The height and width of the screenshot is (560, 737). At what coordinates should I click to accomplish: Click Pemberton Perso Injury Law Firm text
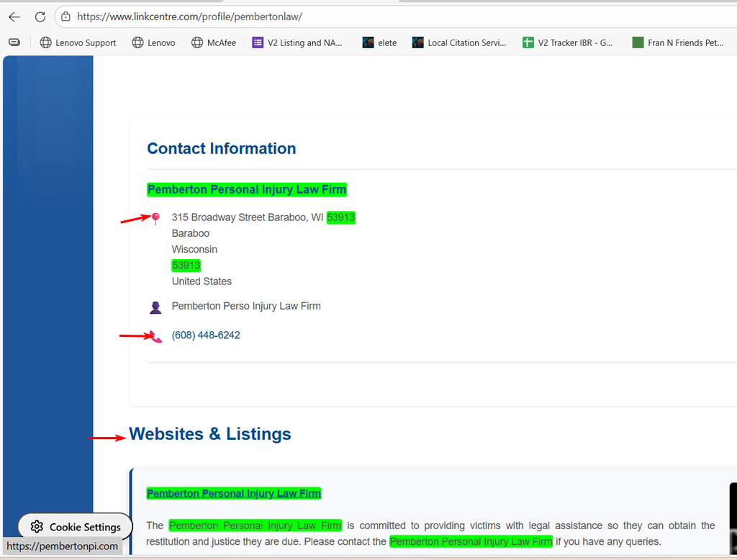(246, 306)
